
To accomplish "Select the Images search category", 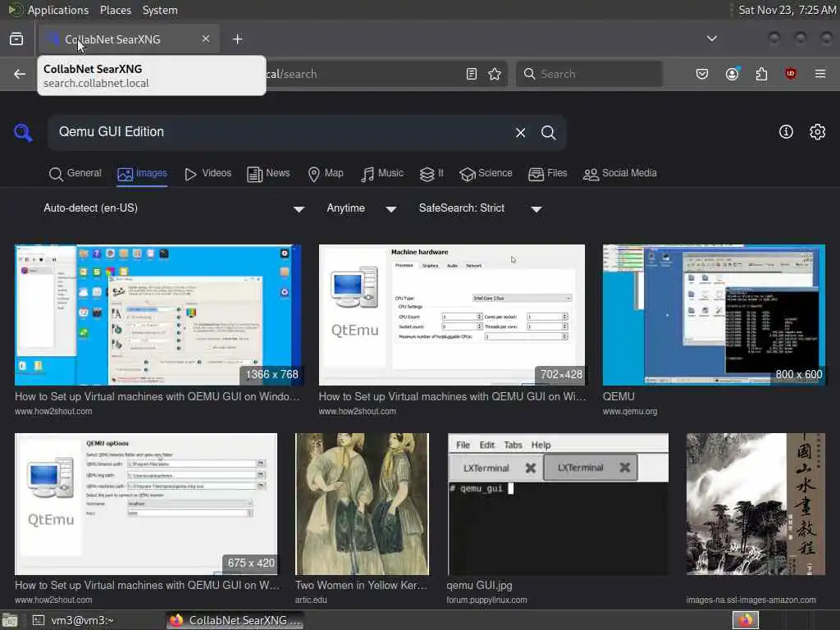I will pos(142,174).
